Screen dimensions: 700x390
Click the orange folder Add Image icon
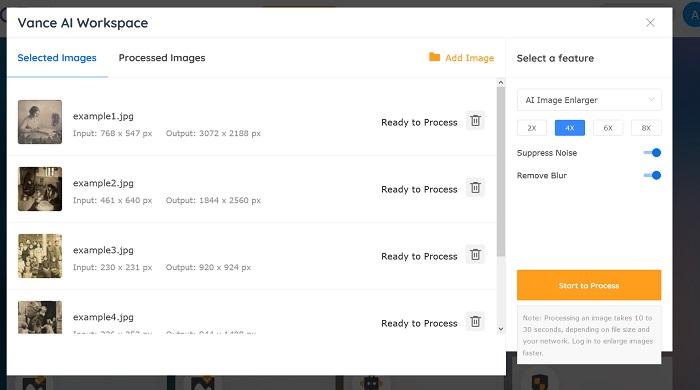click(434, 57)
